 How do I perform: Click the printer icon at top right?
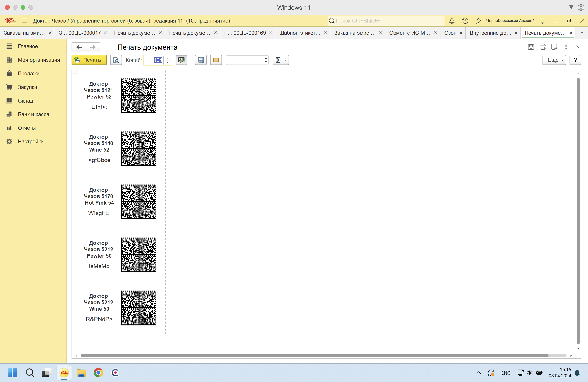pos(542,47)
